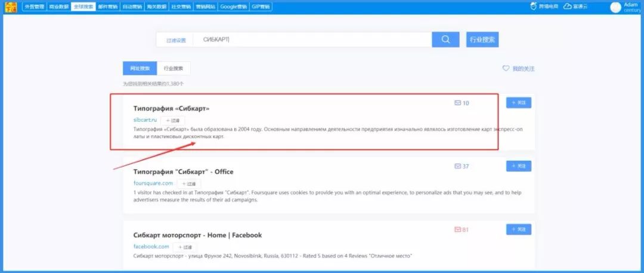Open the foursquare.com link

153,183
